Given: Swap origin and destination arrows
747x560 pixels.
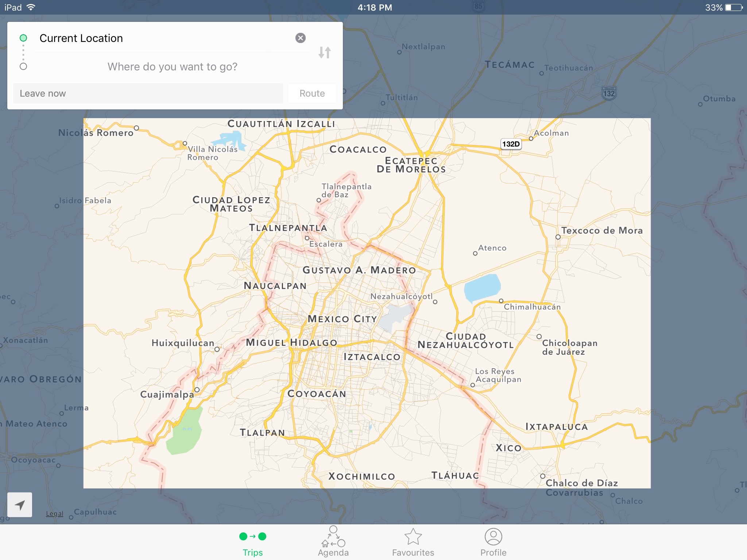Looking at the screenshot, I should [x=324, y=52].
